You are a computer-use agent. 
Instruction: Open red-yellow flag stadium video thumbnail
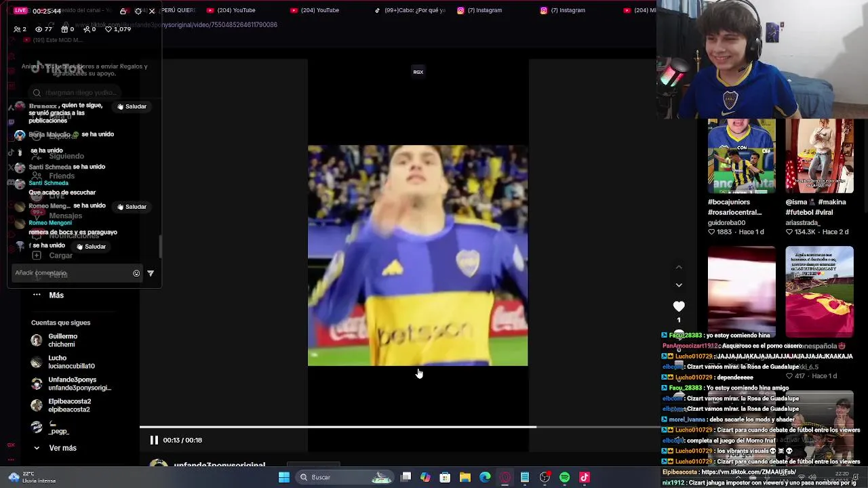pos(819,290)
